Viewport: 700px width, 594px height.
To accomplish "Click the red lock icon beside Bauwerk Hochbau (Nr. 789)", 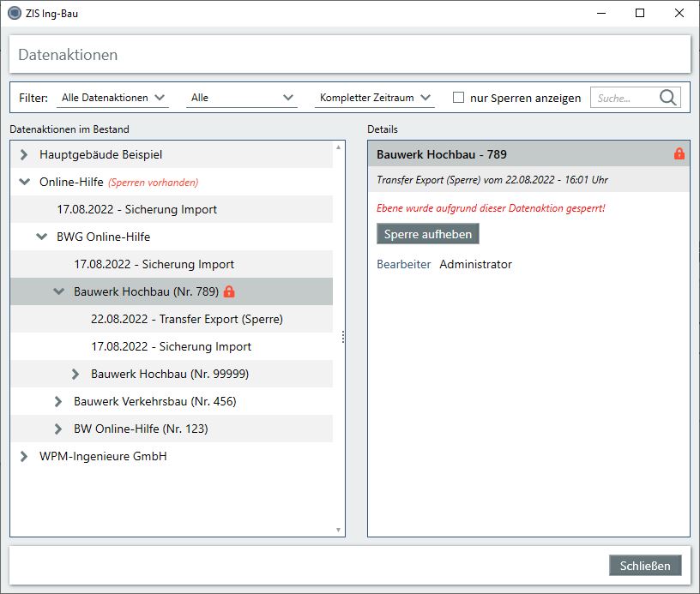I will (229, 291).
